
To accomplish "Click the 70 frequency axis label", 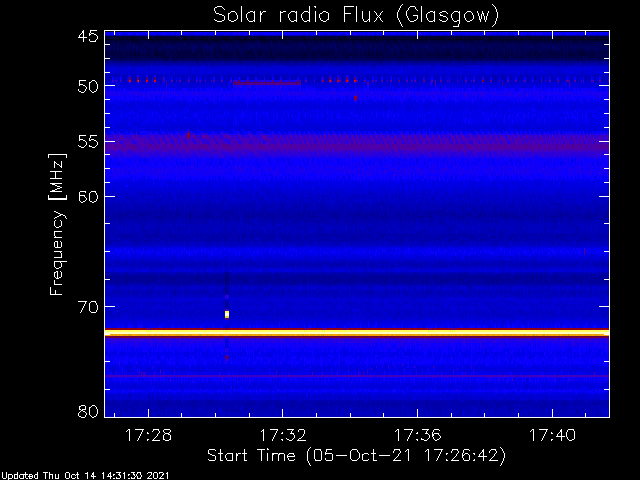I will click(88, 307).
